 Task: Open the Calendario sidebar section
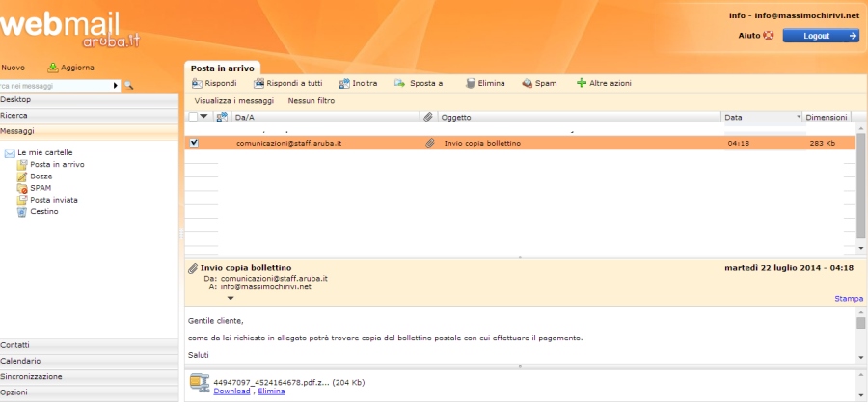89,361
